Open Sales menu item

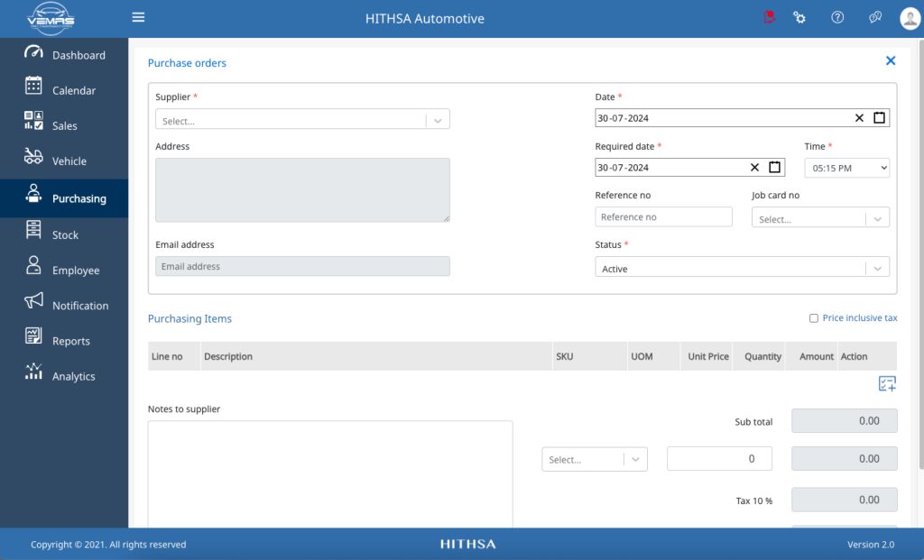64,126
